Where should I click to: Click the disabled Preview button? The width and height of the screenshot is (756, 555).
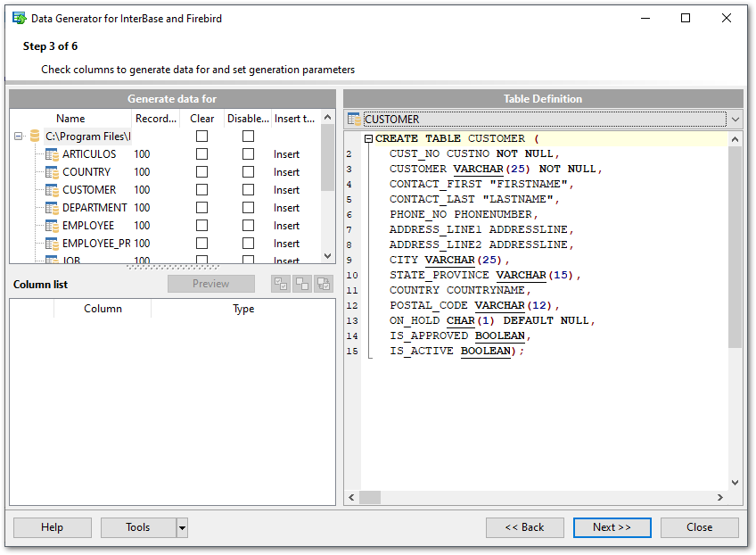[x=211, y=284]
